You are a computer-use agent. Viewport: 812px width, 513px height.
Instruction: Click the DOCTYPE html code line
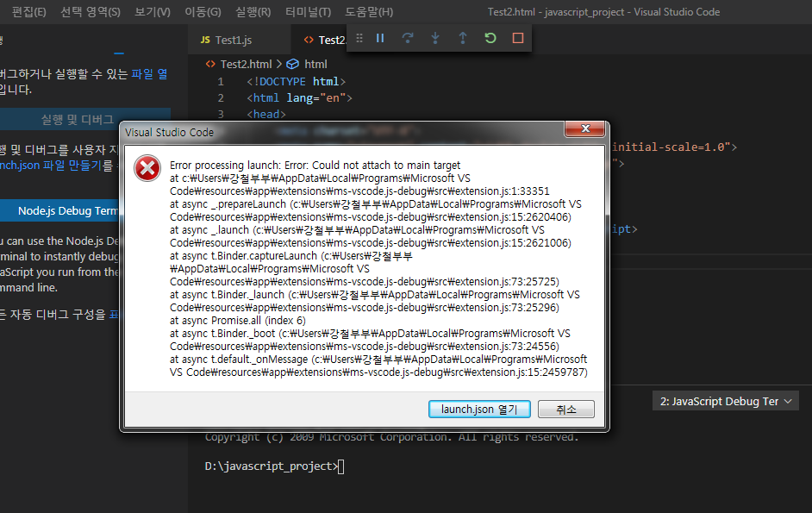point(297,81)
